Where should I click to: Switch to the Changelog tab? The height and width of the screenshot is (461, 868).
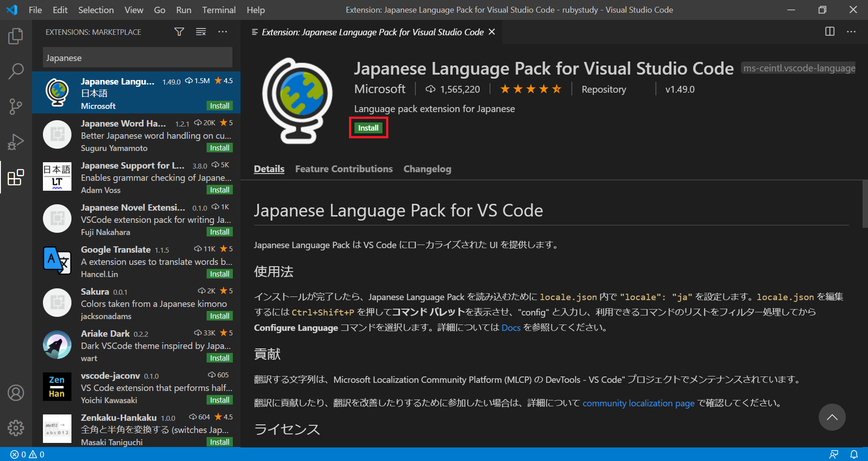pyautogui.click(x=427, y=169)
